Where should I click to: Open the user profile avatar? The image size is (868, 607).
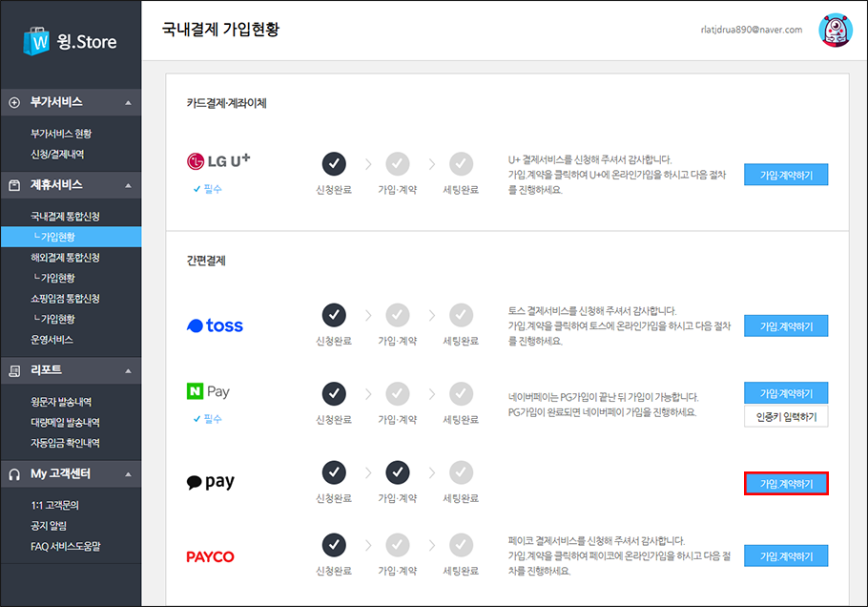pos(836,30)
